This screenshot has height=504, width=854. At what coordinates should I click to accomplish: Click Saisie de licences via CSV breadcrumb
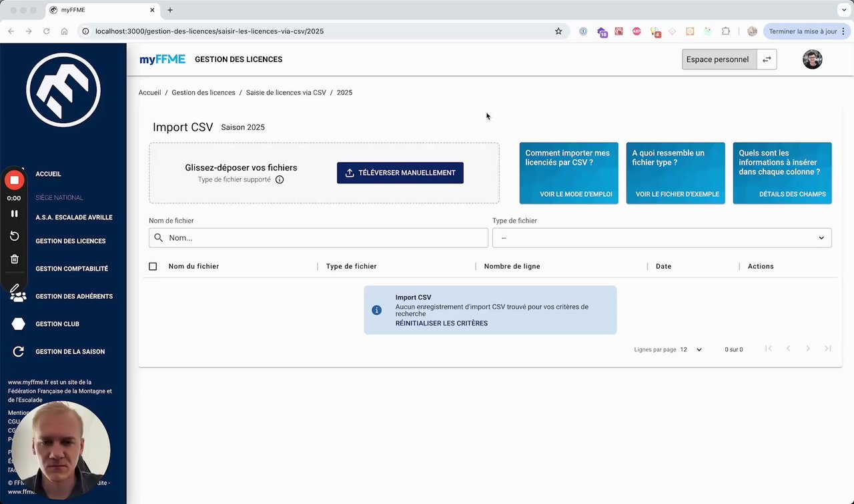(286, 93)
